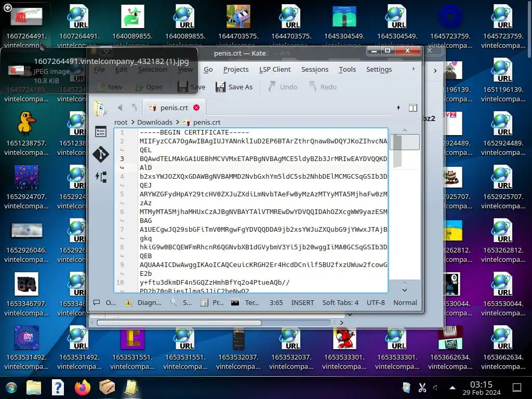
Task: Open the Git sidebar panel in Kate
Action: [100, 154]
